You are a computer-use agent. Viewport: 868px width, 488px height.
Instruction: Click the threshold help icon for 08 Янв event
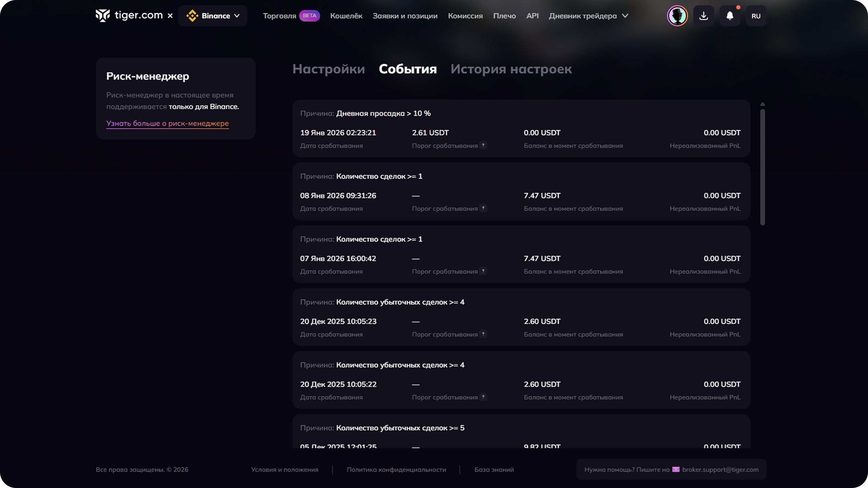483,208
